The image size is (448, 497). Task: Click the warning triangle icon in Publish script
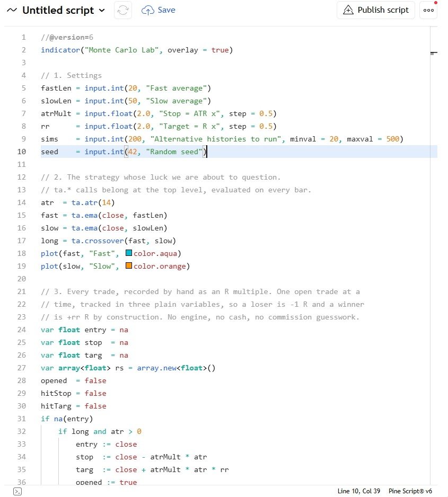348,10
